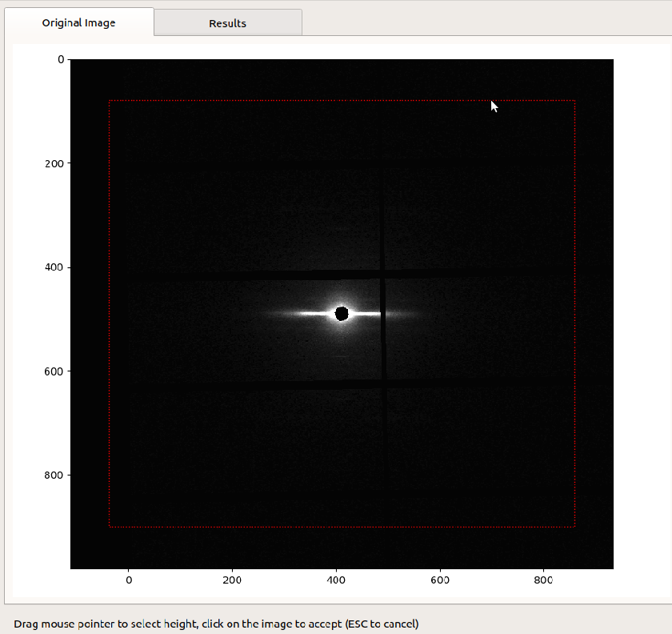Switch to the Results tab
Viewport: 672px width, 634px height.
(x=227, y=22)
